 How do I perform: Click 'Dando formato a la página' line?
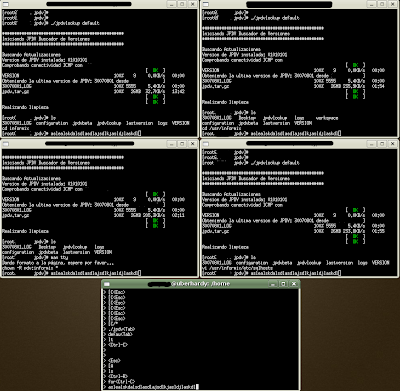tap(58, 263)
